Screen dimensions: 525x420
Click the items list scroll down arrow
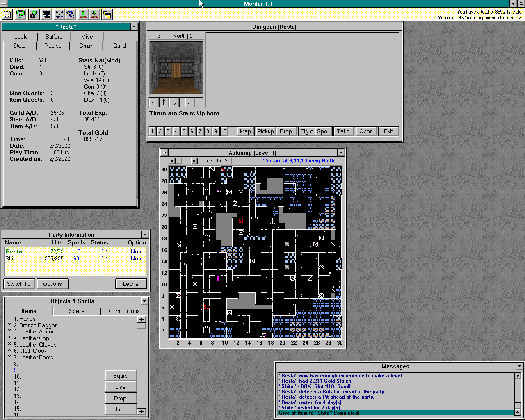coord(142,411)
